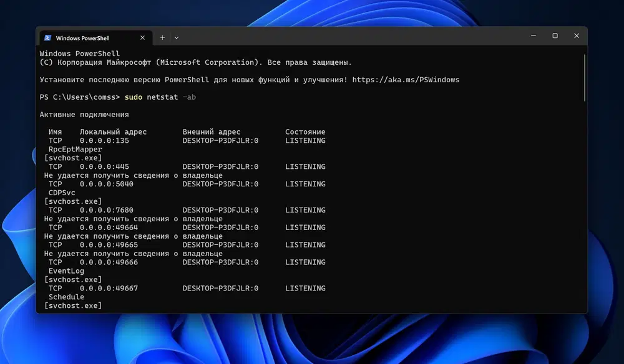This screenshot has width=624, height=364.
Task: Click the local address 0.0.0.0:49665
Action: 109,245
